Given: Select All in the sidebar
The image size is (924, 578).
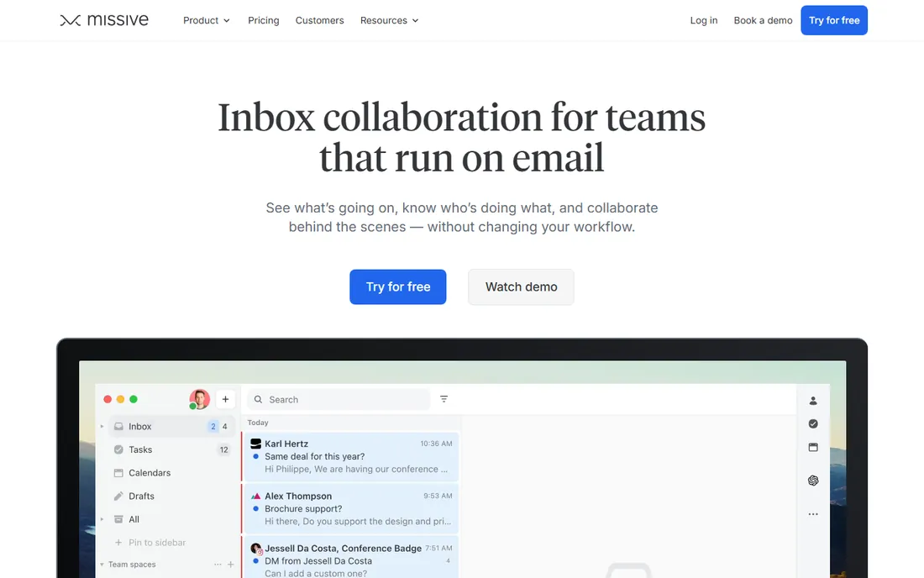Looking at the screenshot, I should (x=171, y=519).
